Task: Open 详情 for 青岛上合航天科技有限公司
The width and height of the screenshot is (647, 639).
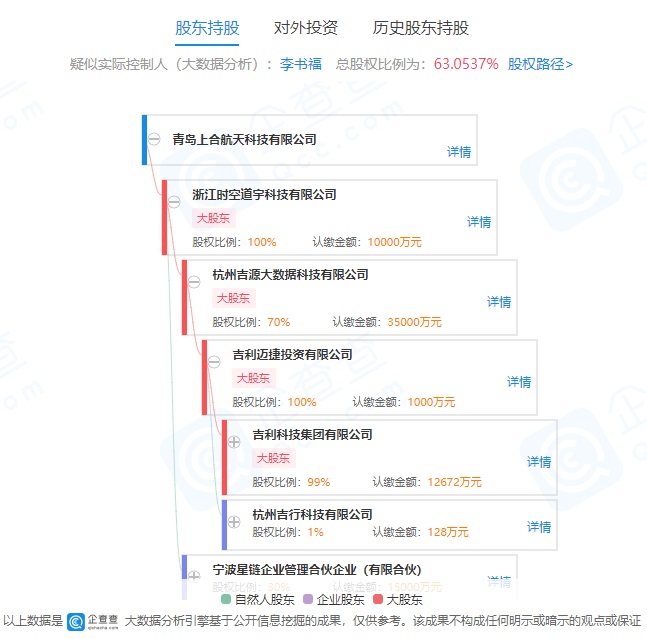Action: click(459, 152)
